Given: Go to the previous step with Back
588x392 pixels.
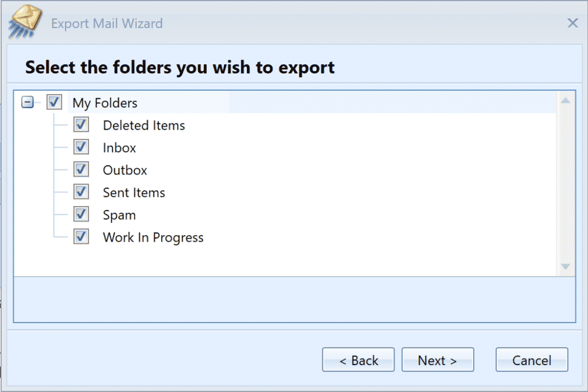Looking at the screenshot, I should click(358, 360).
